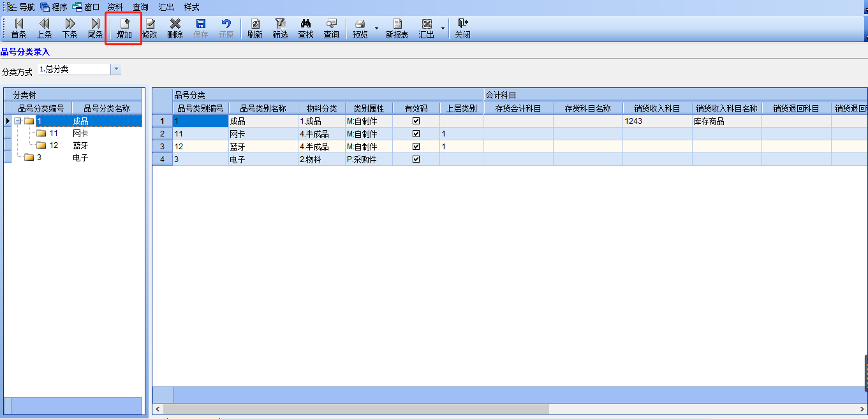Open the 汇出 toolbar dropdown arrow
The height and width of the screenshot is (419, 868).
click(443, 29)
